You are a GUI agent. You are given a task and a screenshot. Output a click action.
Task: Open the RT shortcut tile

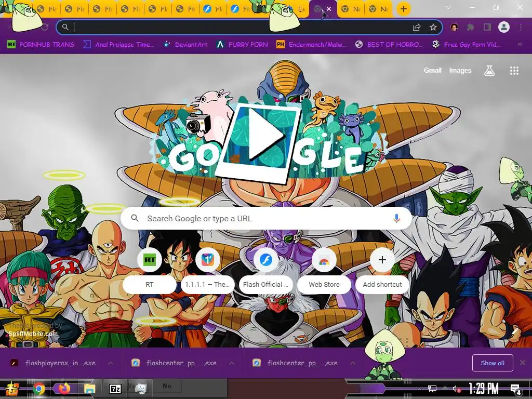(149, 271)
